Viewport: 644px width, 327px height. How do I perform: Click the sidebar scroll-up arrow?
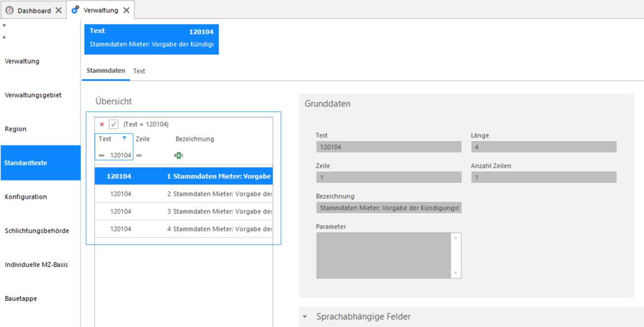tap(4, 36)
